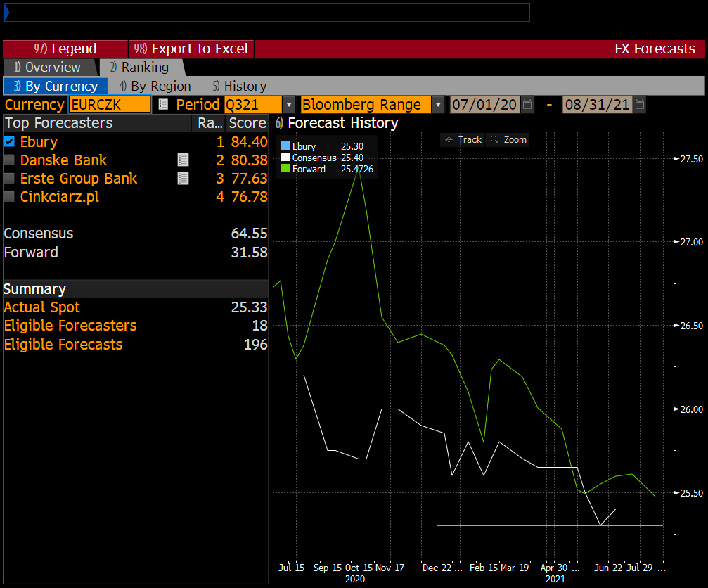Check the Danske Bank checkbox
The width and height of the screenshot is (708, 588).
pyautogui.click(x=9, y=160)
